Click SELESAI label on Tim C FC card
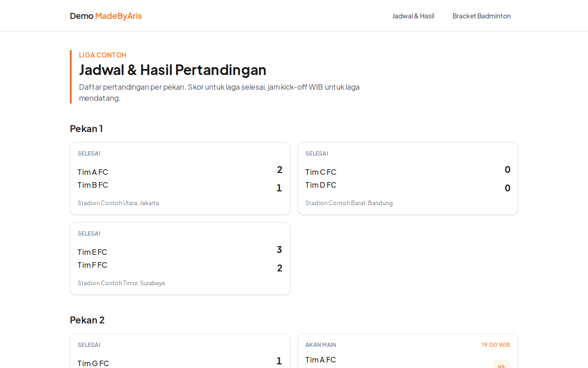The height and width of the screenshot is (368, 588). (317, 153)
